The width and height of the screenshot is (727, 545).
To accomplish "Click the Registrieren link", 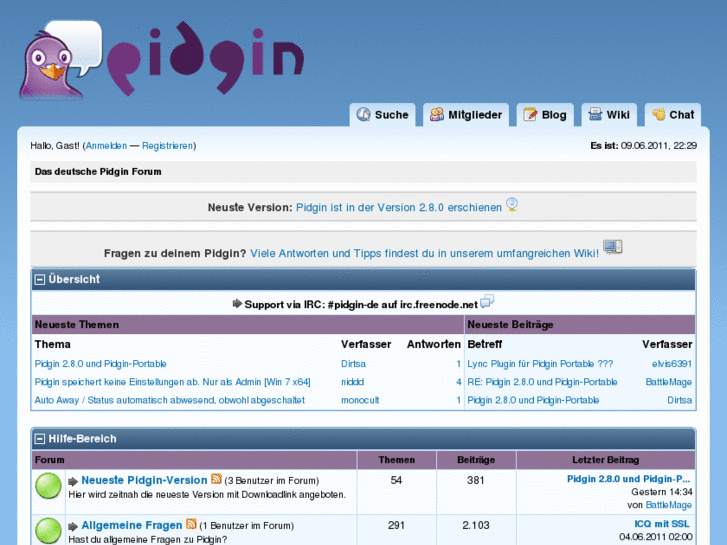I will click(x=167, y=146).
